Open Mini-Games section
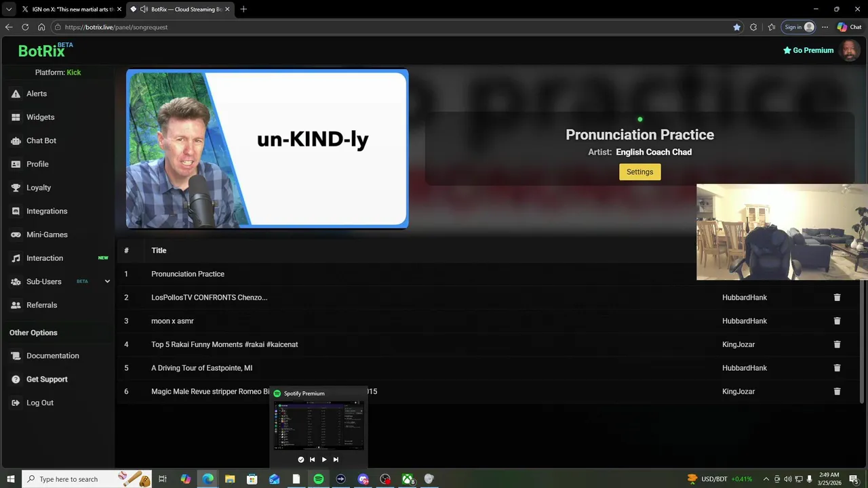 (47, 235)
